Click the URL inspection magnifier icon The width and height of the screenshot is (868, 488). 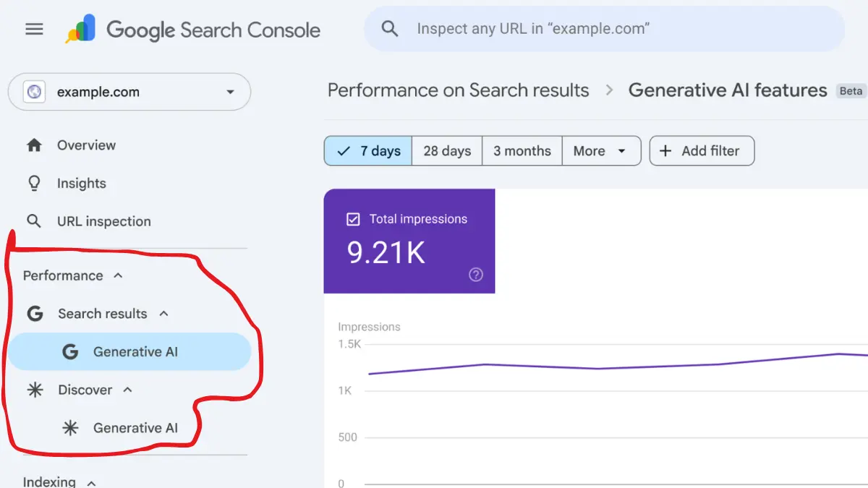34,221
